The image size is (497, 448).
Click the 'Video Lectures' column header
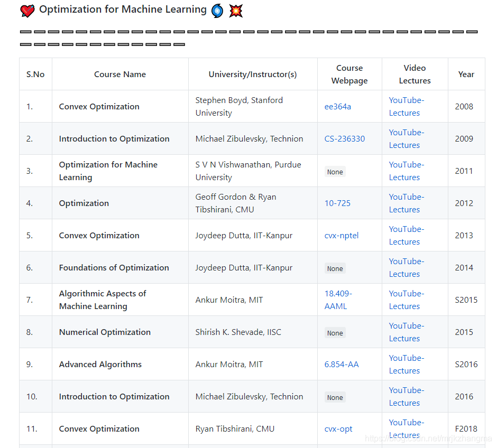[x=415, y=74]
